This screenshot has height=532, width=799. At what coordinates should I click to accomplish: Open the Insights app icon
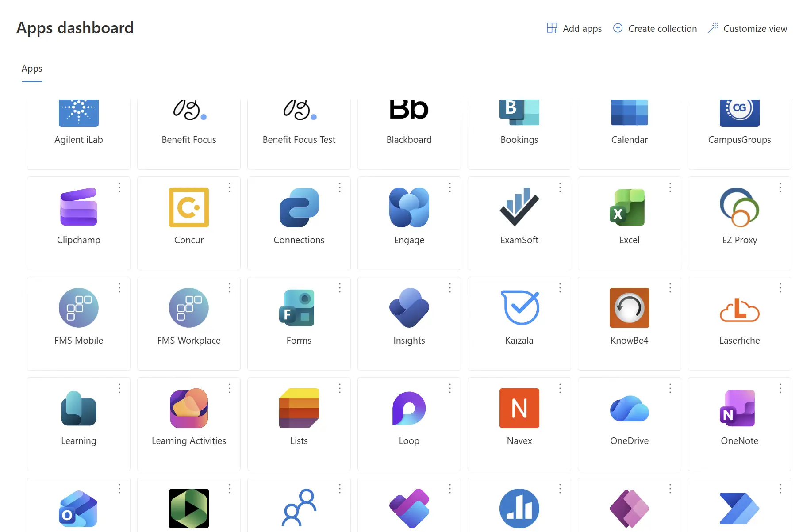[409, 308]
